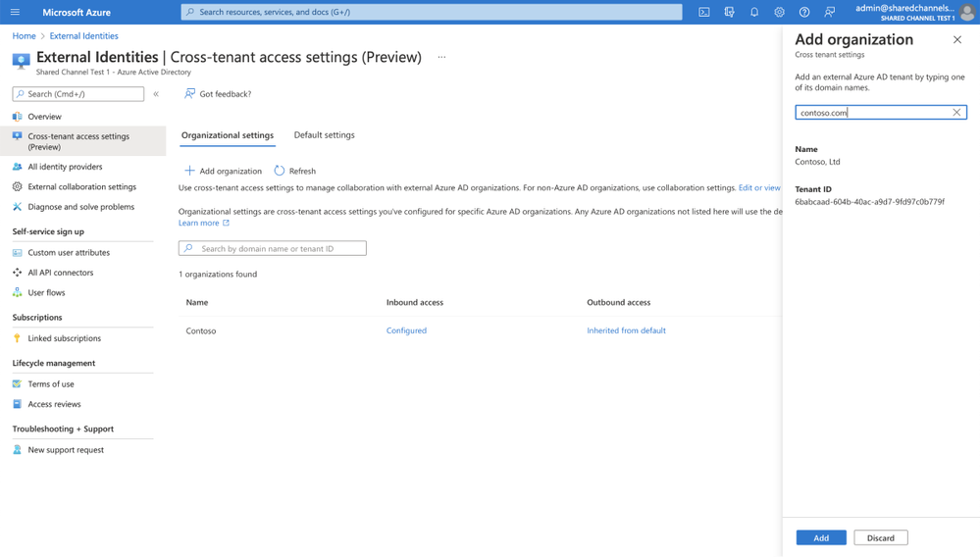The width and height of the screenshot is (980, 557).
Task: Open the ellipsis more options beside title
Action: 441,57
